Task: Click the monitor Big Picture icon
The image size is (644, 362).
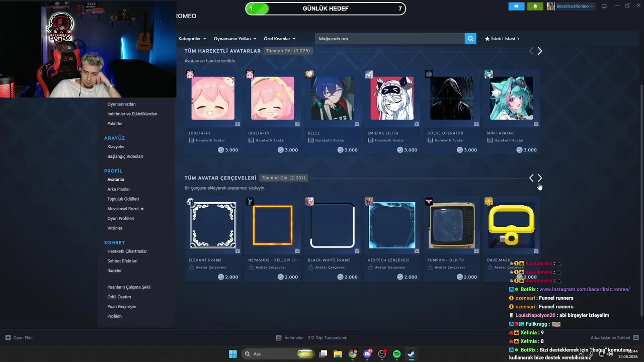Action: (604, 6)
